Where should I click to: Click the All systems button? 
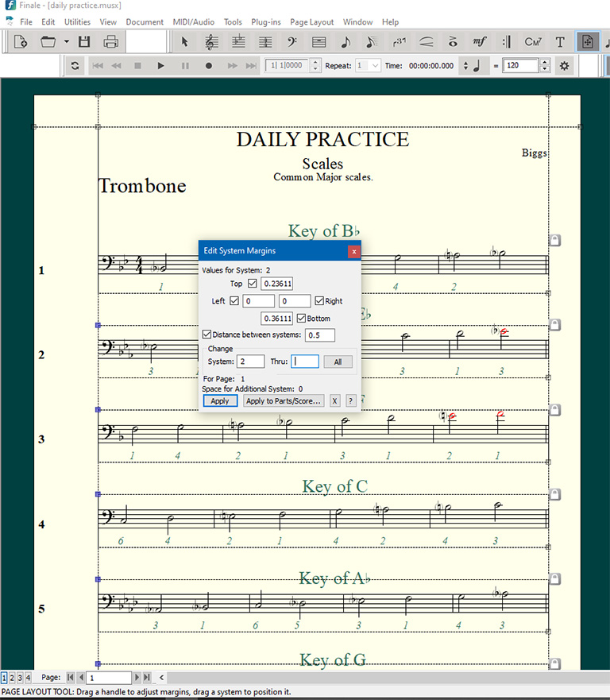pyautogui.click(x=338, y=362)
